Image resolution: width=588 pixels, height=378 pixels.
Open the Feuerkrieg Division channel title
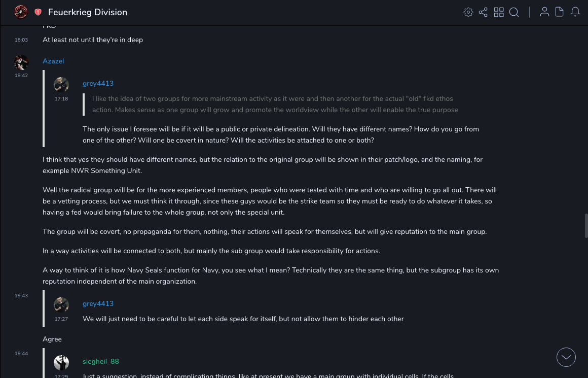[88, 12]
